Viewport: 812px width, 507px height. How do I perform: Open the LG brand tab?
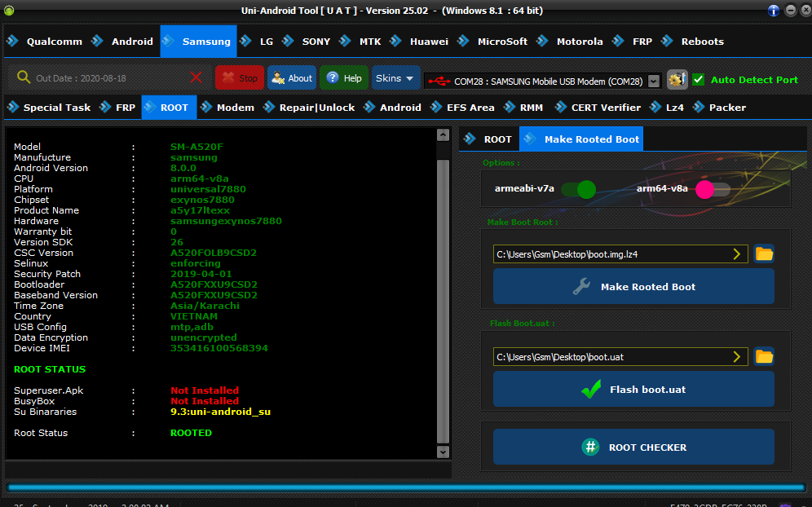258,42
